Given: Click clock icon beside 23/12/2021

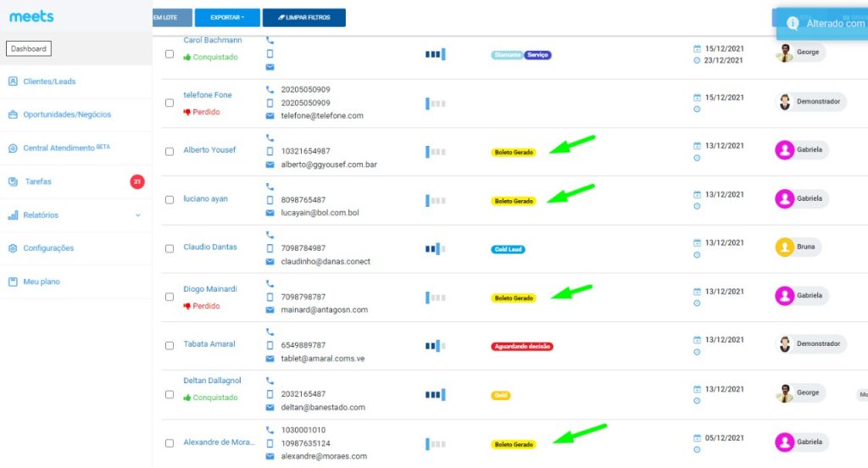Looking at the screenshot, I should click(x=697, y=60).
